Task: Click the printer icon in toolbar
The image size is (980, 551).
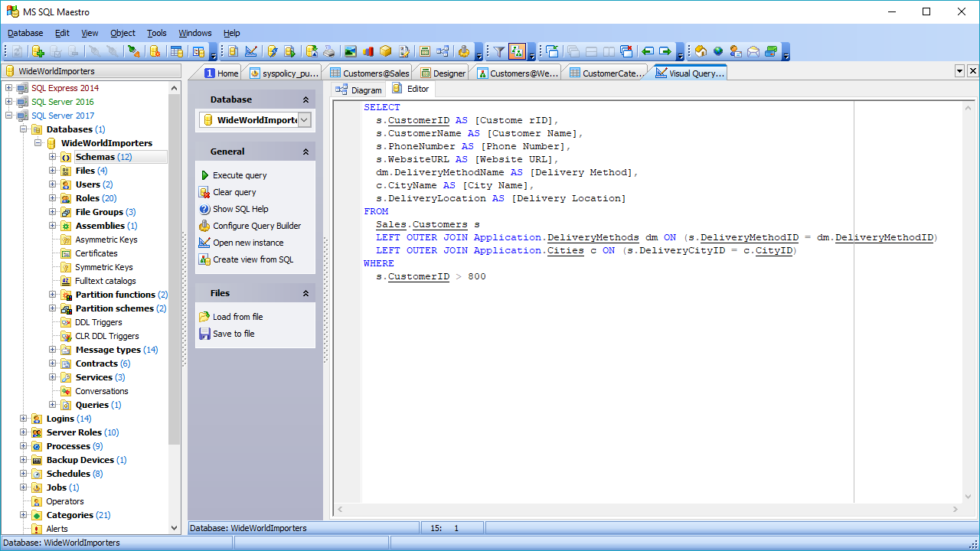Action: click(328, 51)
